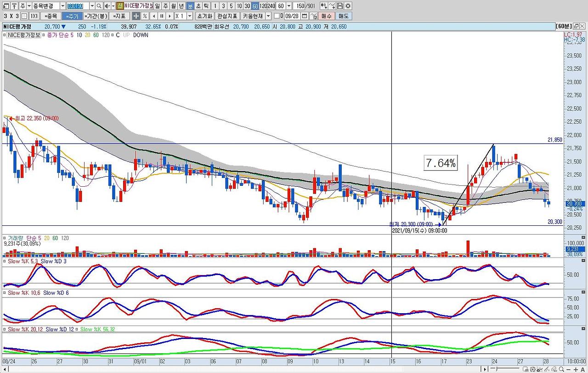The width and height of the screenshot is (588, 373).
Task: Switch to the 60-minute interval button
Action: point(255,6)
